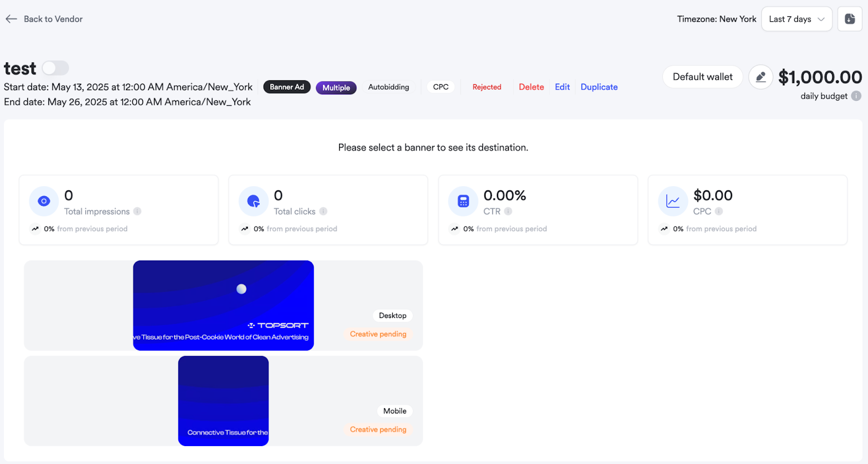Toggle the test campaign active switch
This screenshot has width=868, height=464.
coord(55,68)
